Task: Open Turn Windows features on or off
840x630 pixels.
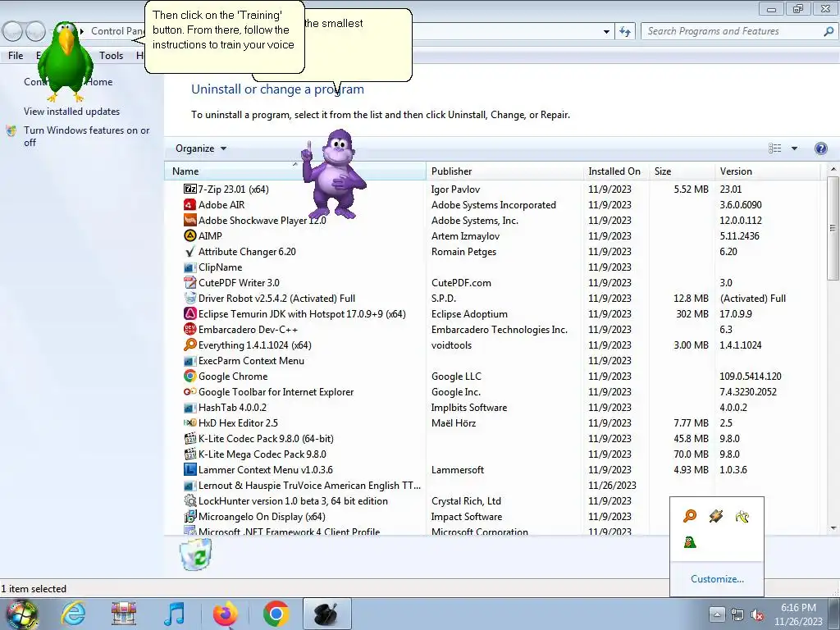Action: (x=86, y=136)
